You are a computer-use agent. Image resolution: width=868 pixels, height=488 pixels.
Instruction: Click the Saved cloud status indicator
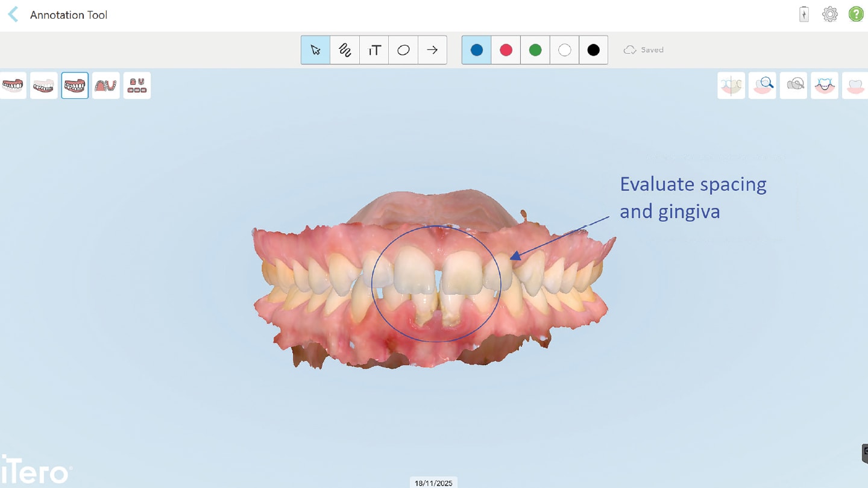pos(643,50)
